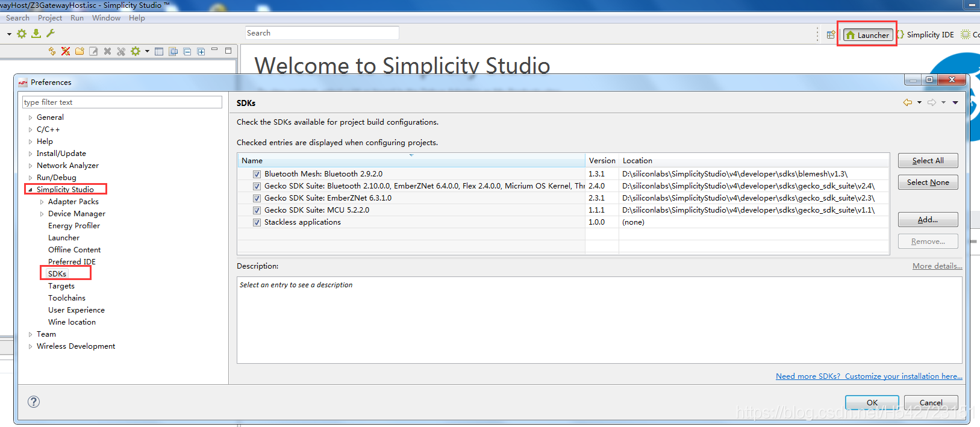The image size is (980, 427).
Task: Toggle Gecko SDK Suite MCU 5.2.2.0 checkbox
Action: [257, 210]
